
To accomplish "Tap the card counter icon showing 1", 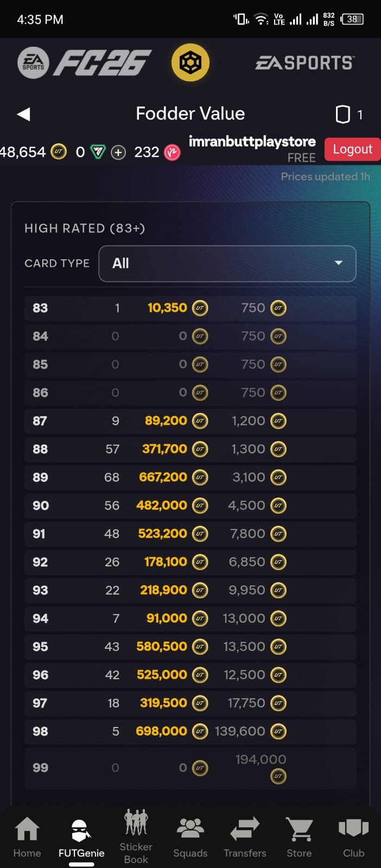I will click(342, 114).
